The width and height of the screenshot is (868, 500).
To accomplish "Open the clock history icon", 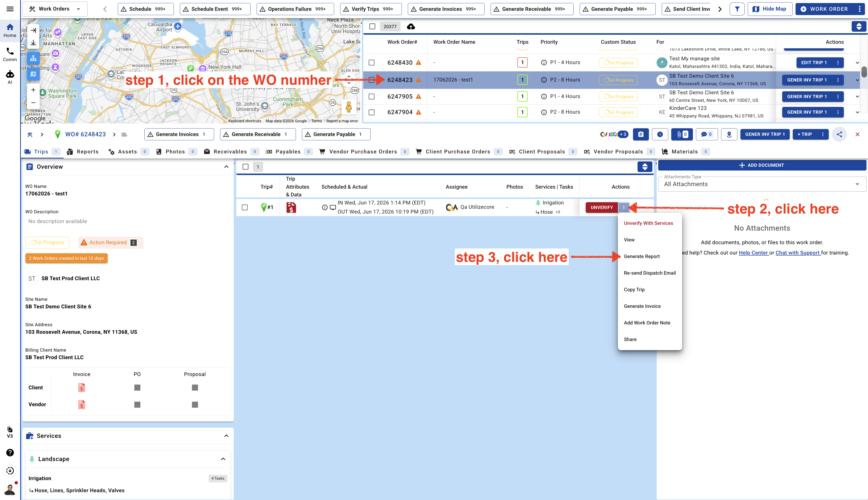I will pos(660,134).
